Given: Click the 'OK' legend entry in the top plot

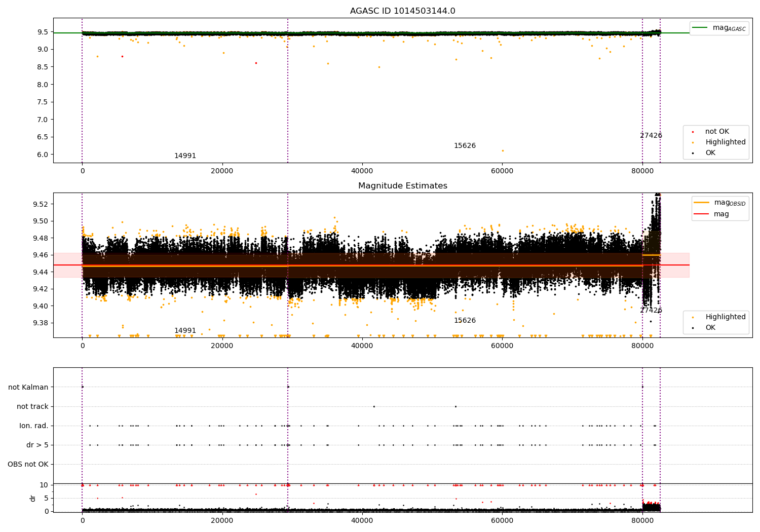Looking at the screenshot, I should 710,153.
